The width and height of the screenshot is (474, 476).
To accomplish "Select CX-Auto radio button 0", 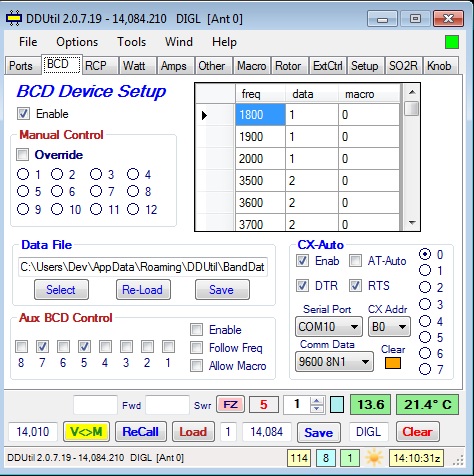I will coord(425,254).
